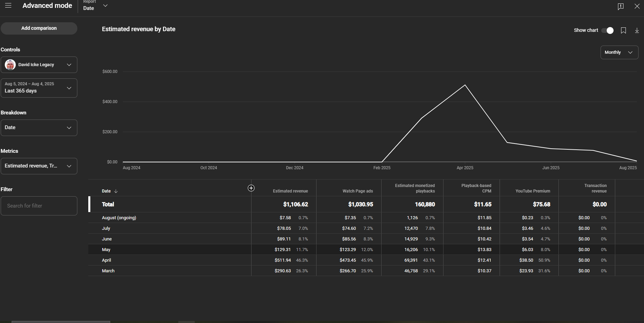Add a metric column using the plus icon
This screenshot has height=323, width=644.
(x=251, y=188)
